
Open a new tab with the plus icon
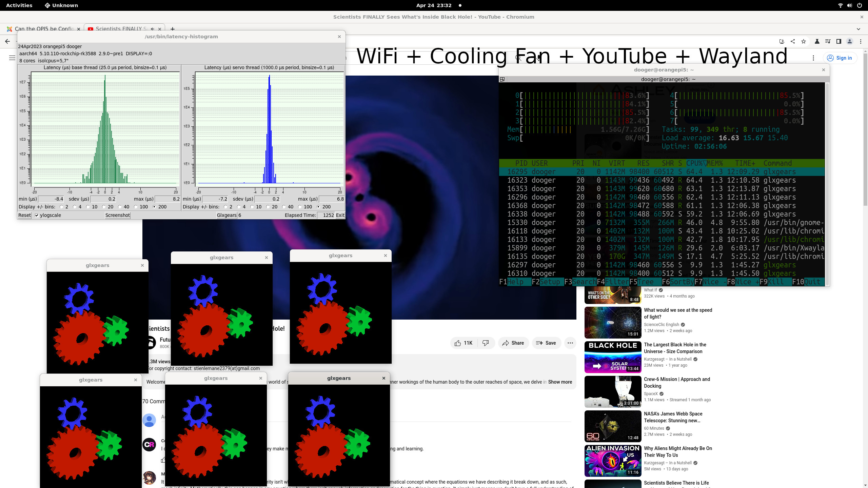click(173, 29)
